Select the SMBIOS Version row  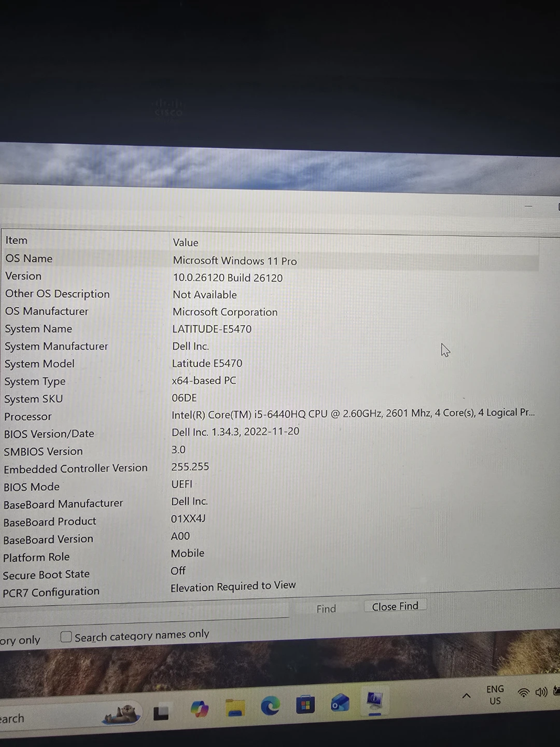point(270,451)
